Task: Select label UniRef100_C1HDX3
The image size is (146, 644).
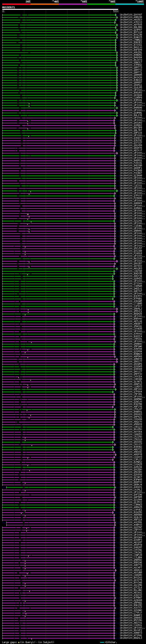Action: tap(131, 387)
